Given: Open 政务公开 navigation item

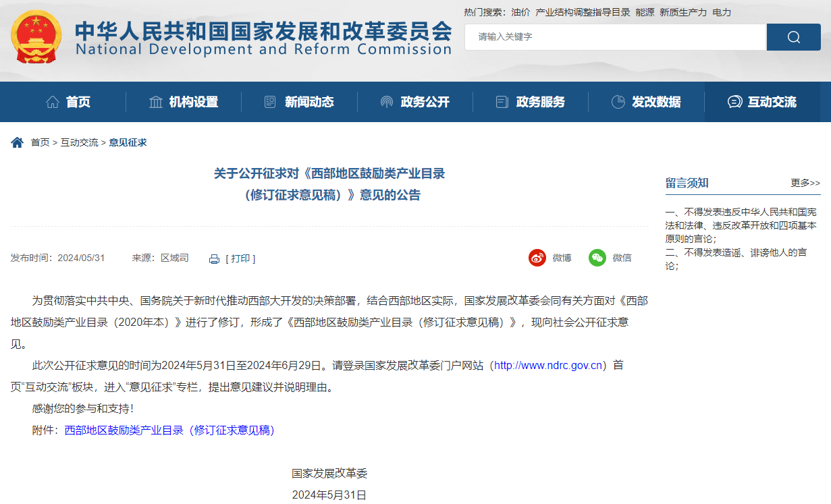Looking at the screenshot, I should [414, 102].
